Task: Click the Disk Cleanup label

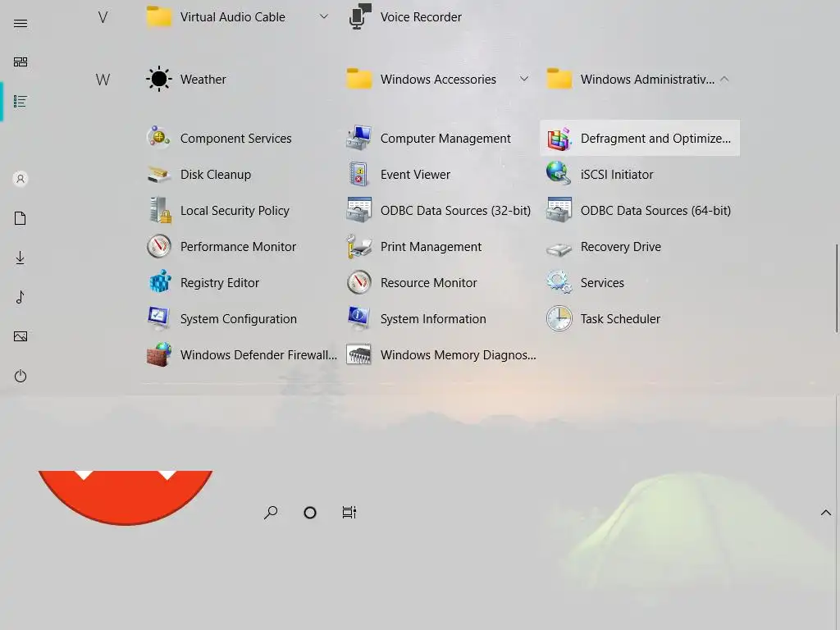Action: 216,175
